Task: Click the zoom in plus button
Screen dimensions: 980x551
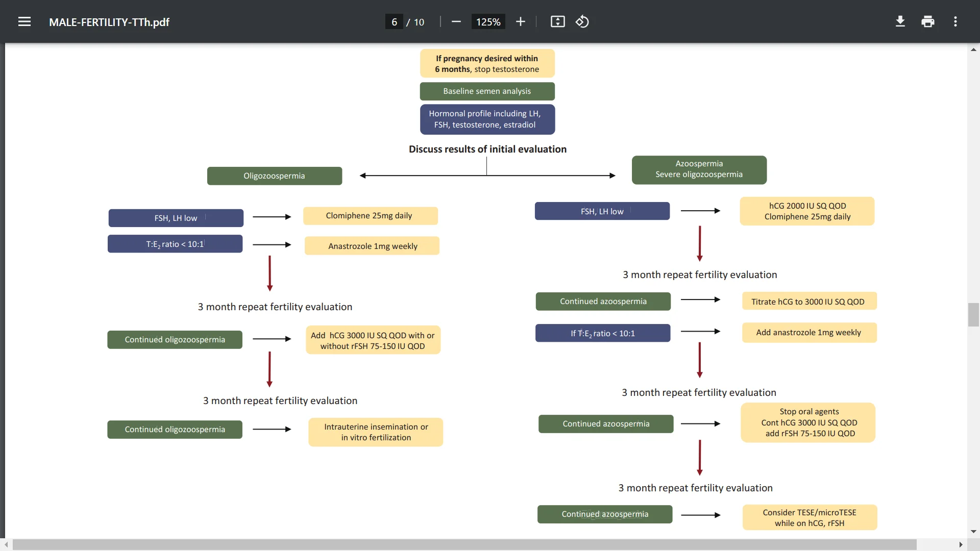Action: 520,22
